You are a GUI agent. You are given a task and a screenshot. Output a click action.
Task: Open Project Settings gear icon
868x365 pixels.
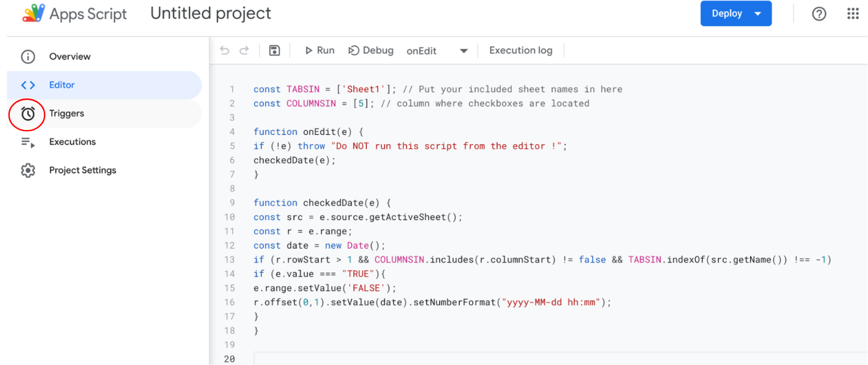point(28,171)
